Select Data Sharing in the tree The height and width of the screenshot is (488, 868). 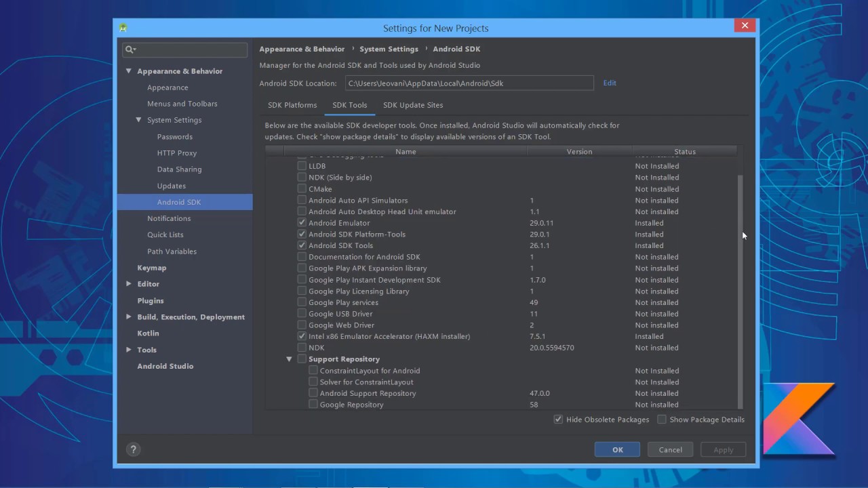(179, 169)
